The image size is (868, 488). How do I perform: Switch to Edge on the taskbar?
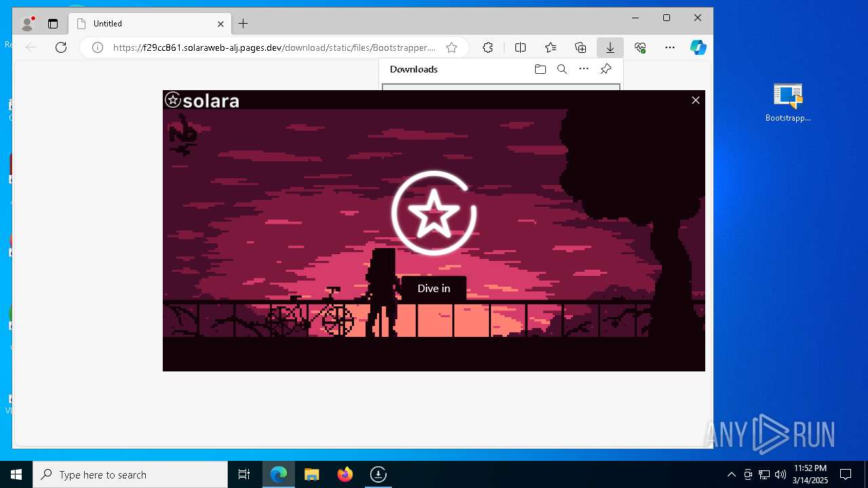coord(279,474)
